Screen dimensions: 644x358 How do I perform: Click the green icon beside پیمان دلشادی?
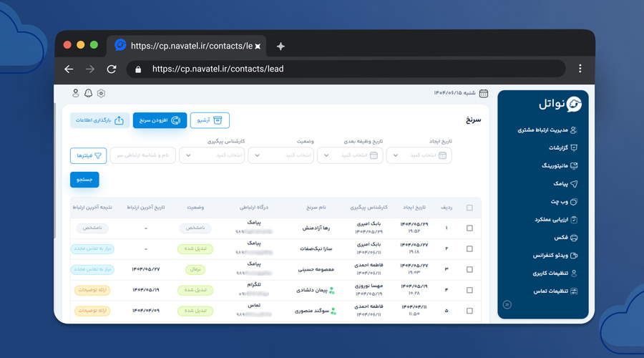pyautogui.click(x=332, y=291)
